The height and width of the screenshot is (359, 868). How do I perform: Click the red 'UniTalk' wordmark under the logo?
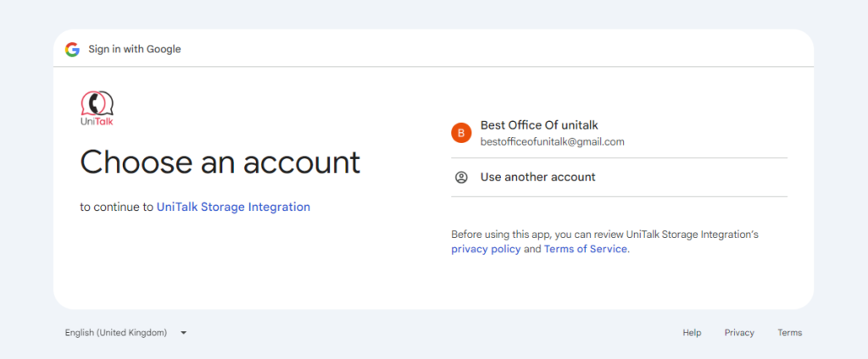tap(97, 122)
